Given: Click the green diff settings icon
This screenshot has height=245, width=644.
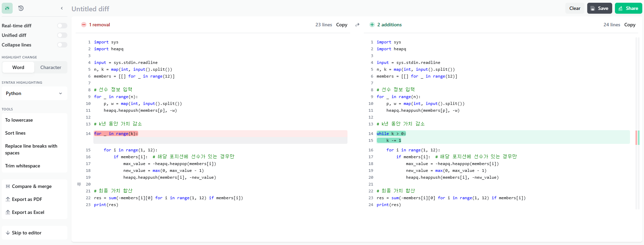Looking at the screenshot, I should click(x=7, y=8).
